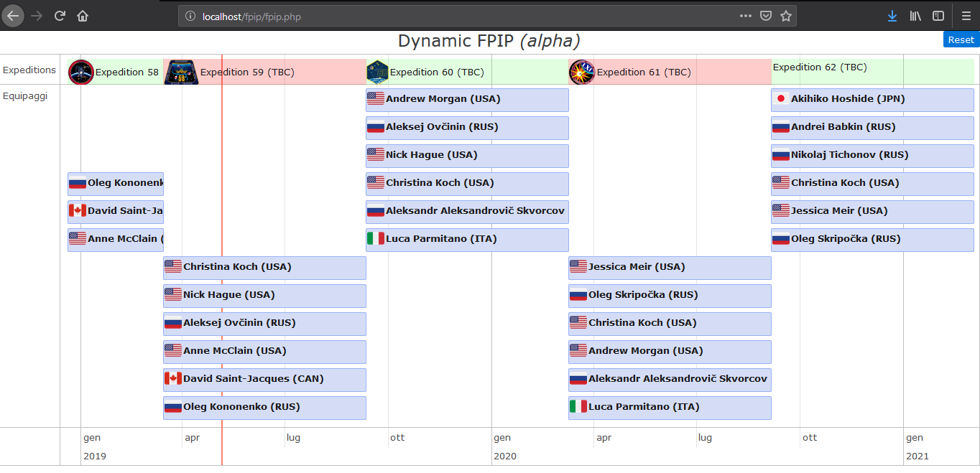Open the page actions three-dot menu
Image resolution: width=980 pixels, height=473 pixels.
point(746,16)
